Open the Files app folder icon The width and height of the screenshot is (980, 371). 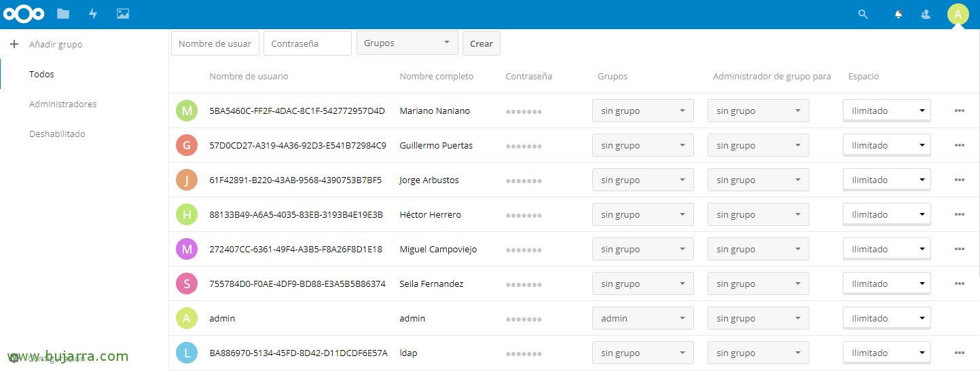pyautogui.click(x=63, y=14)
